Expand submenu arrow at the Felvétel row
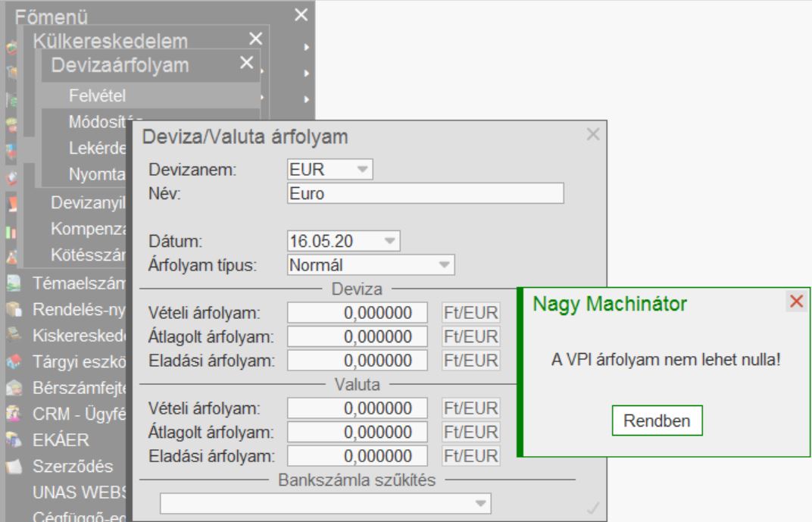 click(x=307, y=99)
